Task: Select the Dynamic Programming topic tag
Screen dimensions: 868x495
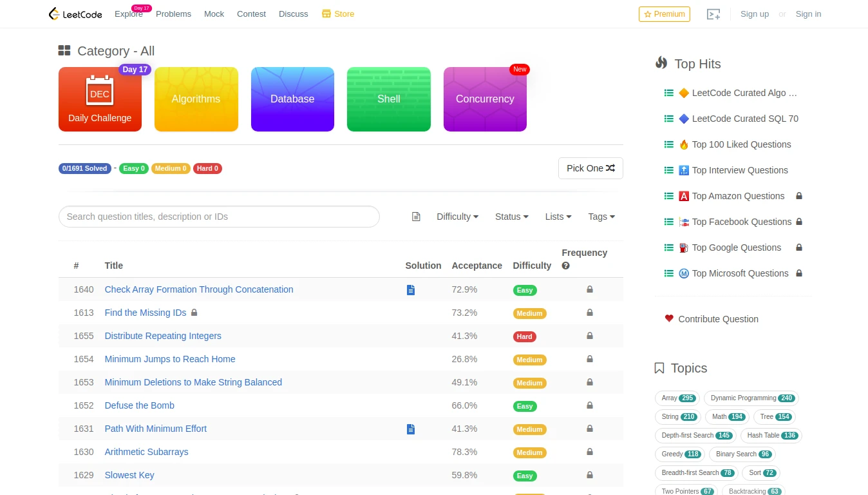Action: pyautogui.click(x=751, y=398)
